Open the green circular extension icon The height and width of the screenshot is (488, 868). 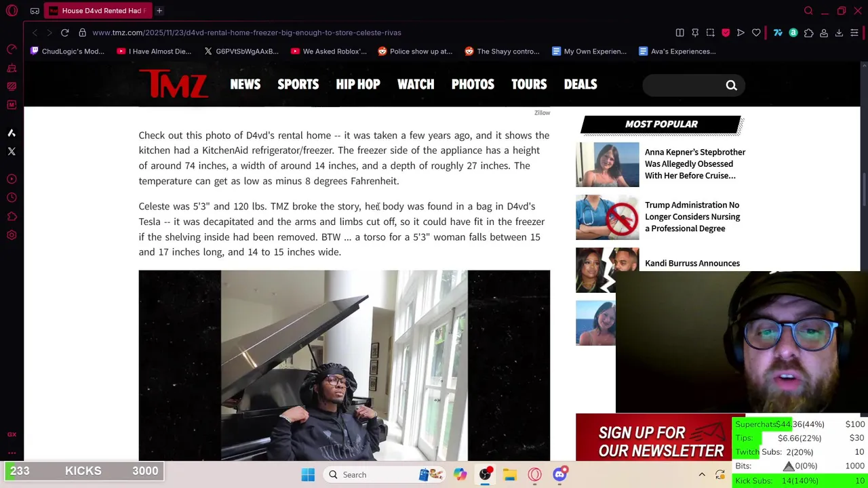[793, 33]
